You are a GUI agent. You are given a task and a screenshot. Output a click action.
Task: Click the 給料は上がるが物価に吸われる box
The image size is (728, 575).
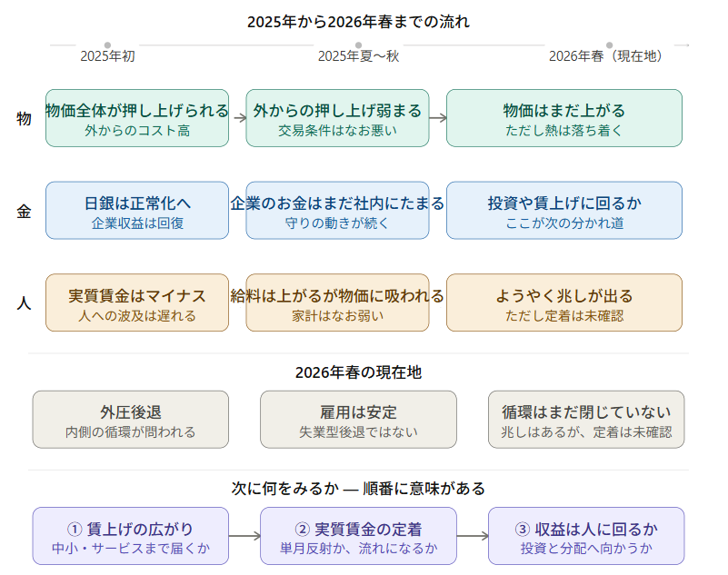(x=337, y=303)
